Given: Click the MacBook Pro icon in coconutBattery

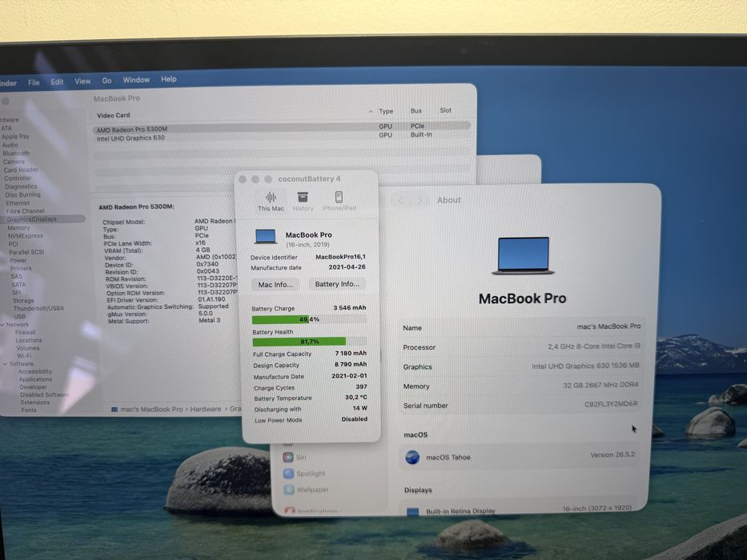Looking at the screenshot, I should tap(266, 237).
